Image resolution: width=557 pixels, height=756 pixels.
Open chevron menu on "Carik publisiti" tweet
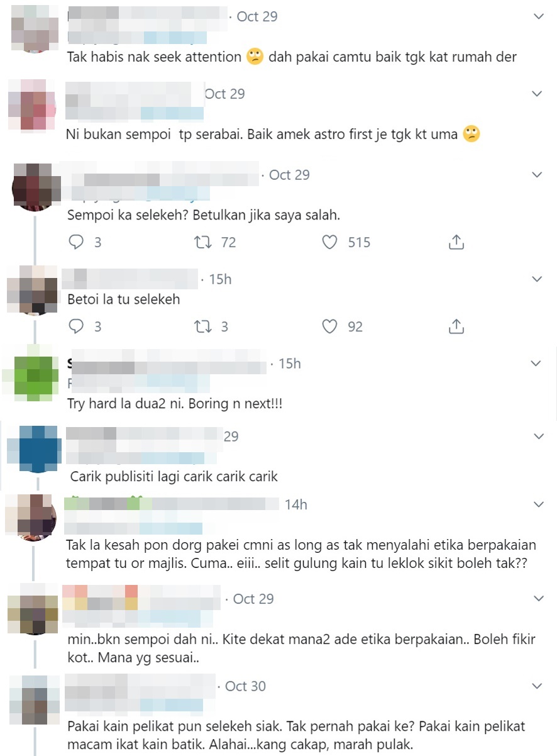pyautogui.click(x=538, y=436)
